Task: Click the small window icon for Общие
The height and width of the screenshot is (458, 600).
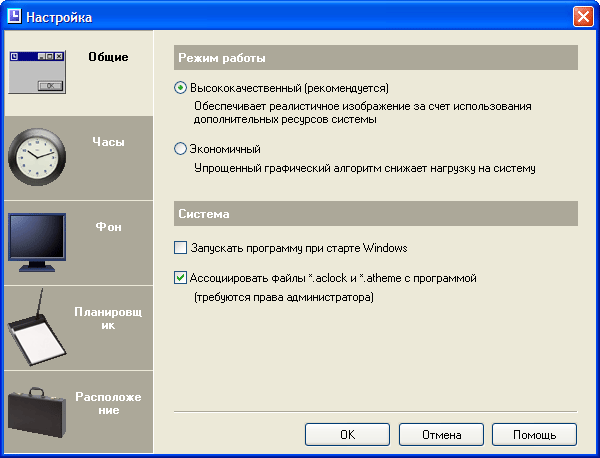Action: (x=37, y=72)
